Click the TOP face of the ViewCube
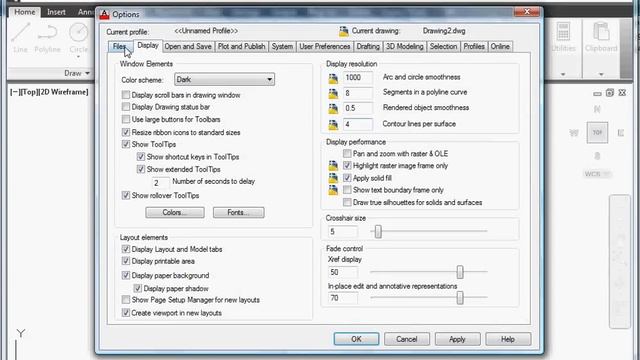 point(597,133)
